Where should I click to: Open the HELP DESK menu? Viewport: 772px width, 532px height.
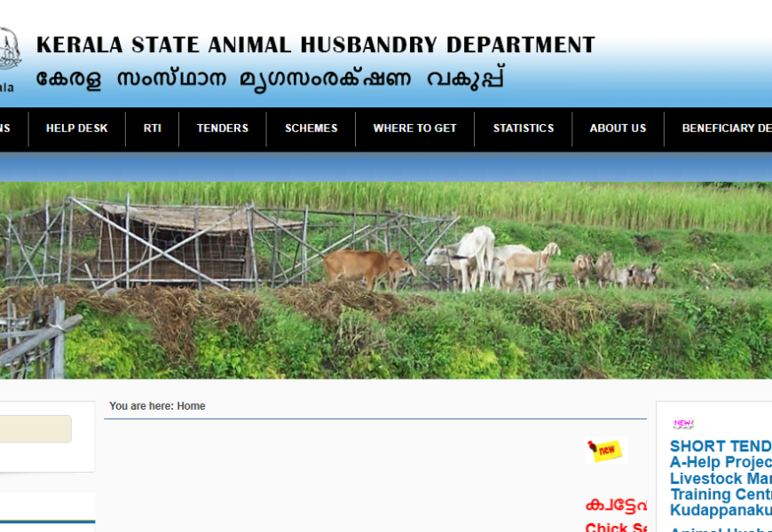[77, 129]
